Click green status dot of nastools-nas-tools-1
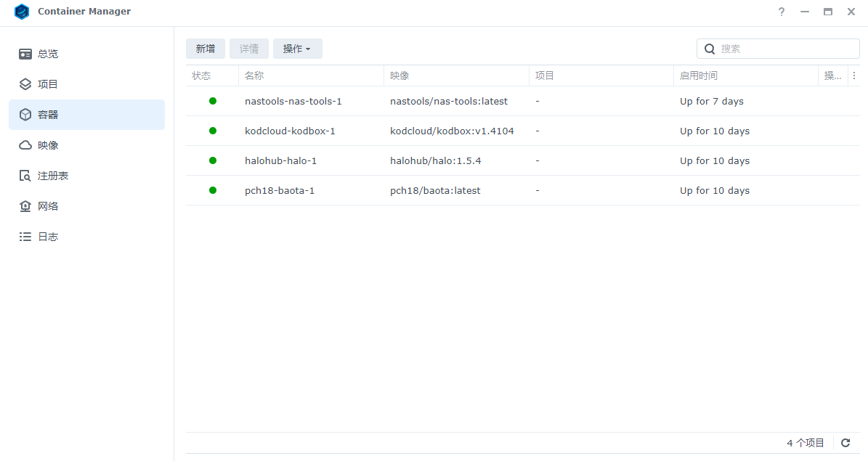Image resolution: width=868 pixels, height=461 pixels. click(213, 101)
